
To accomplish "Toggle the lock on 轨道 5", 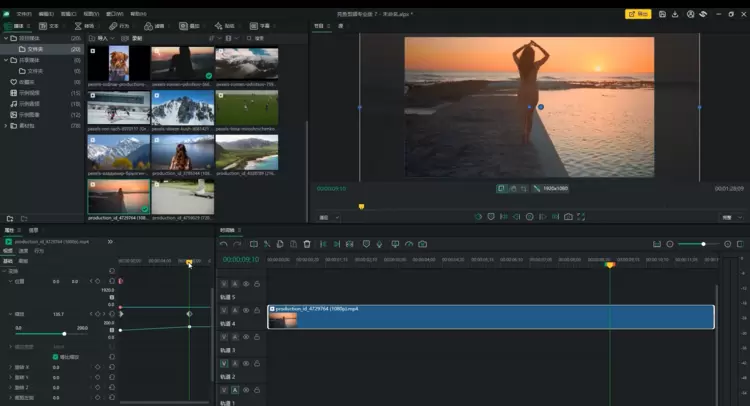I will point(257,283).
